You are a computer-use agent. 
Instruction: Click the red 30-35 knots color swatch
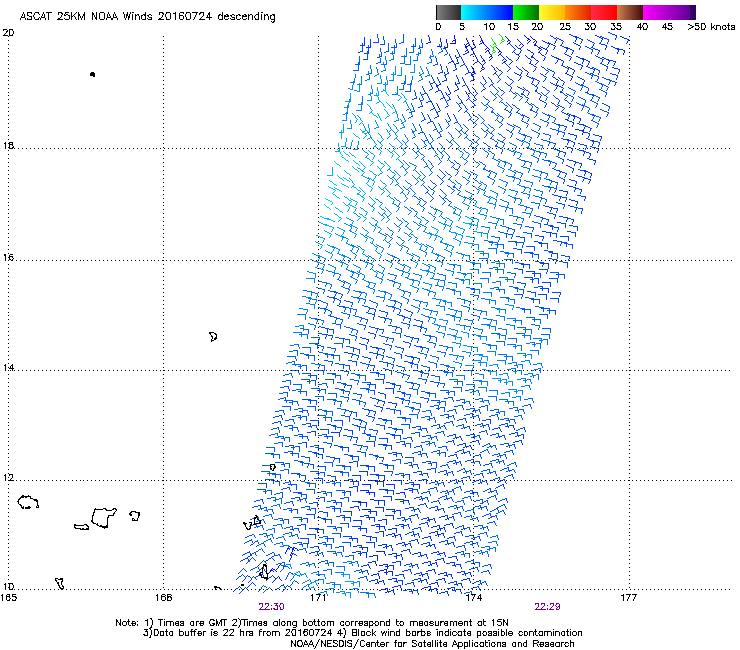[604, 12]
